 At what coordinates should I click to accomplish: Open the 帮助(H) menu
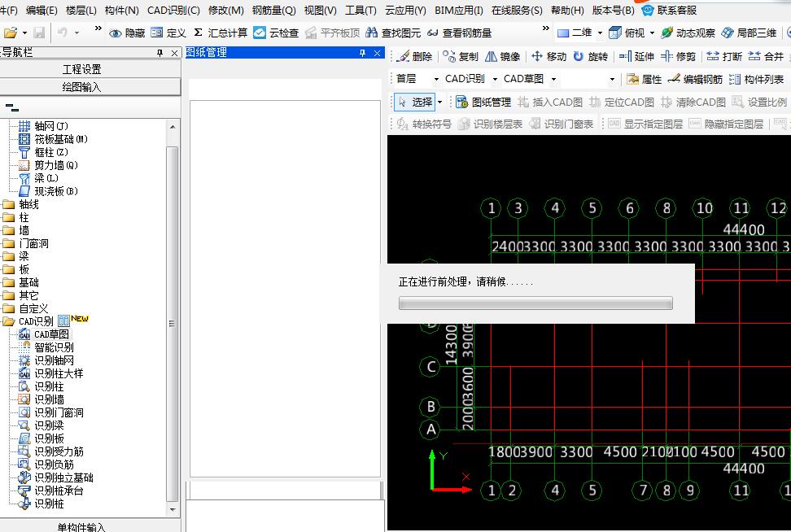click(567, 10)
